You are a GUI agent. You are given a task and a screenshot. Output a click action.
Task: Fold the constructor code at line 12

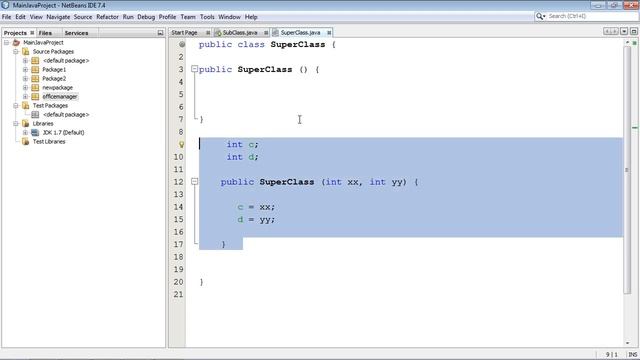[x=194, y=182]
